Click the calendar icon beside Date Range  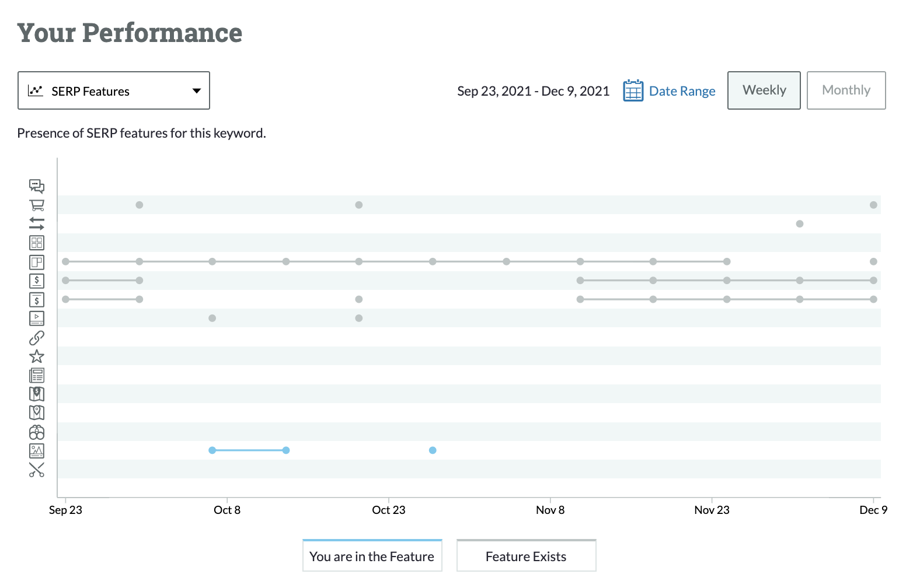pos(633,91)
